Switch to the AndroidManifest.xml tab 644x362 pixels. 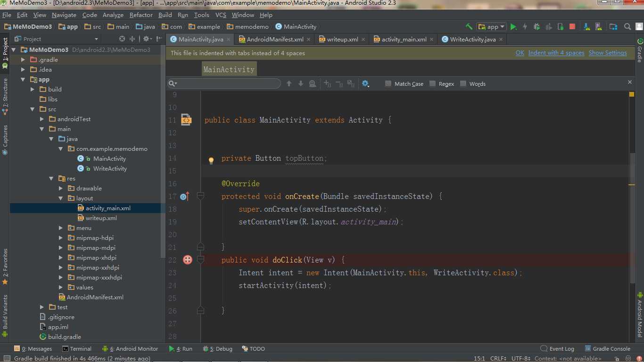click(275, 39)
